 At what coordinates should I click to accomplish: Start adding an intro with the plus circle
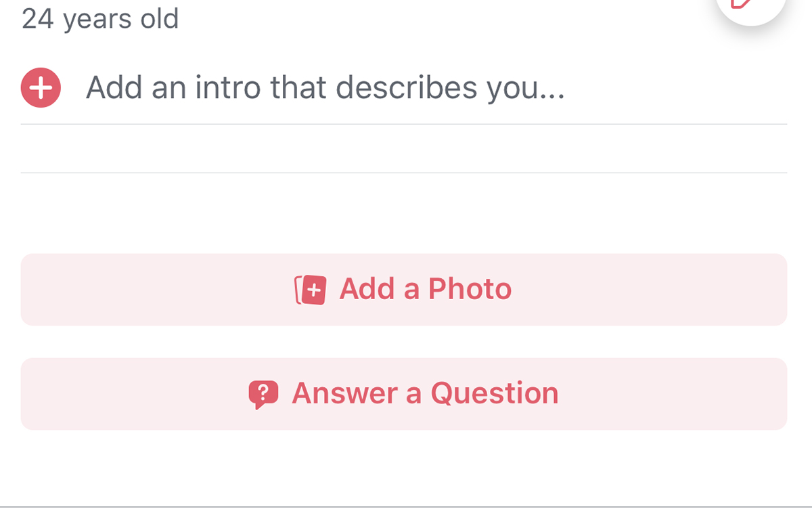tap(41, 88)
